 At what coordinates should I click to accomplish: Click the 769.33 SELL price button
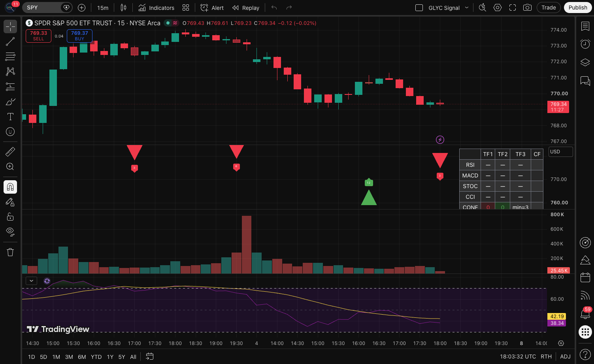click(38, 36)
